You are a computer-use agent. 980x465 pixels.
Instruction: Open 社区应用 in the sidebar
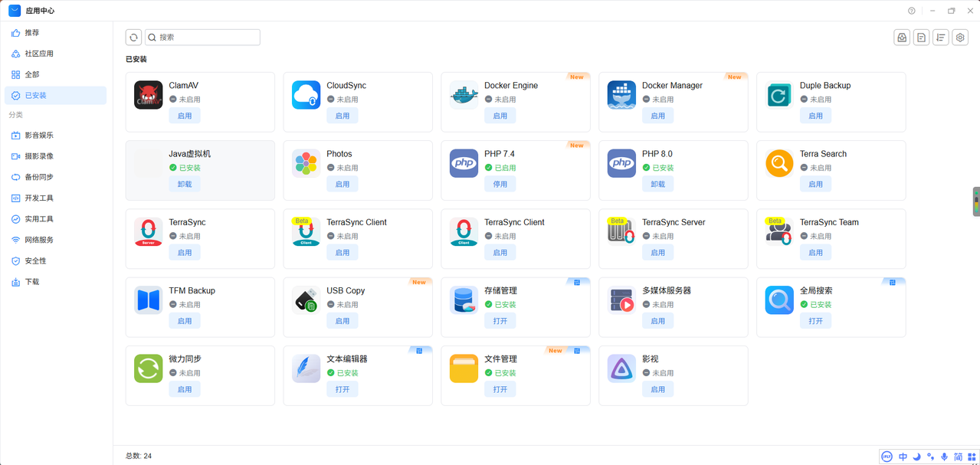(55, 54)
